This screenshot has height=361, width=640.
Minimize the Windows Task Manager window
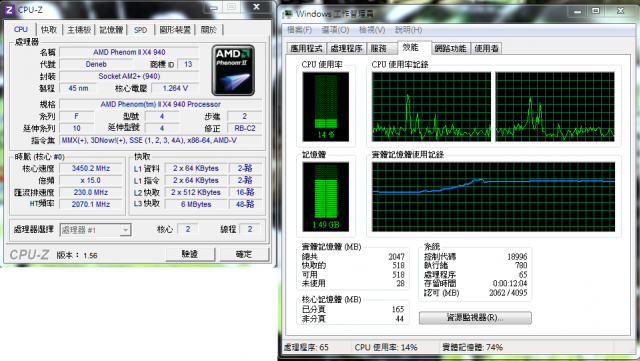coord(577,11)
